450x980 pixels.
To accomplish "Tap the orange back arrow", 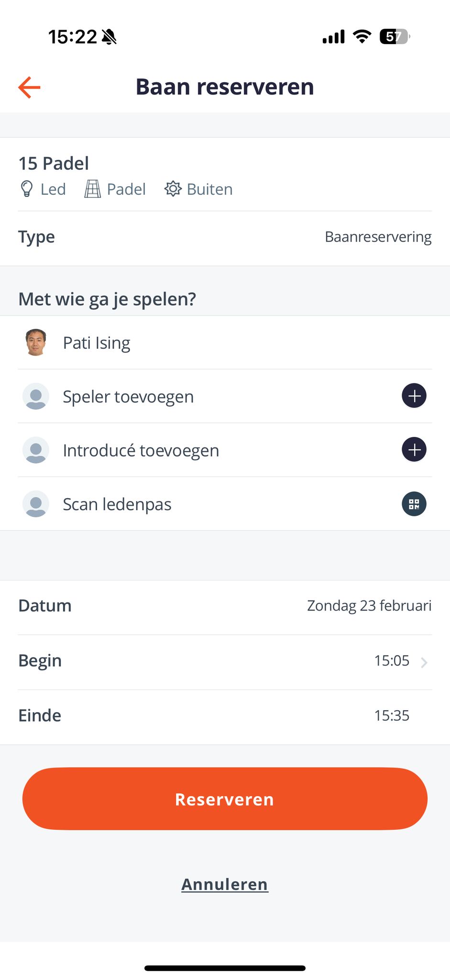I will 29,87.
